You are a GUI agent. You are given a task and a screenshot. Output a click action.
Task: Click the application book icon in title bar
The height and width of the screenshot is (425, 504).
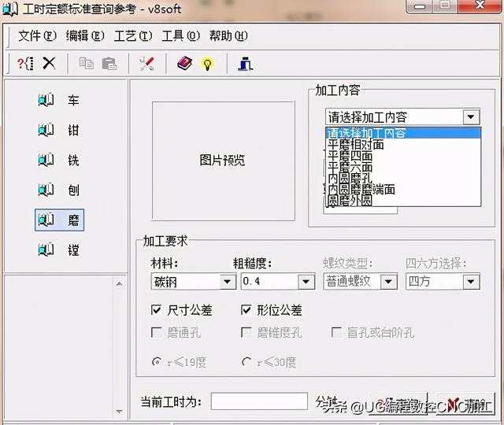[10, 9]
